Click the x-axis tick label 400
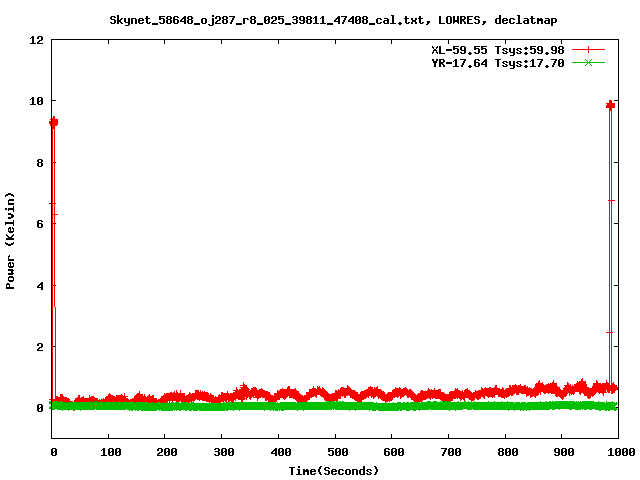640x480 pixels. [280, 452]
